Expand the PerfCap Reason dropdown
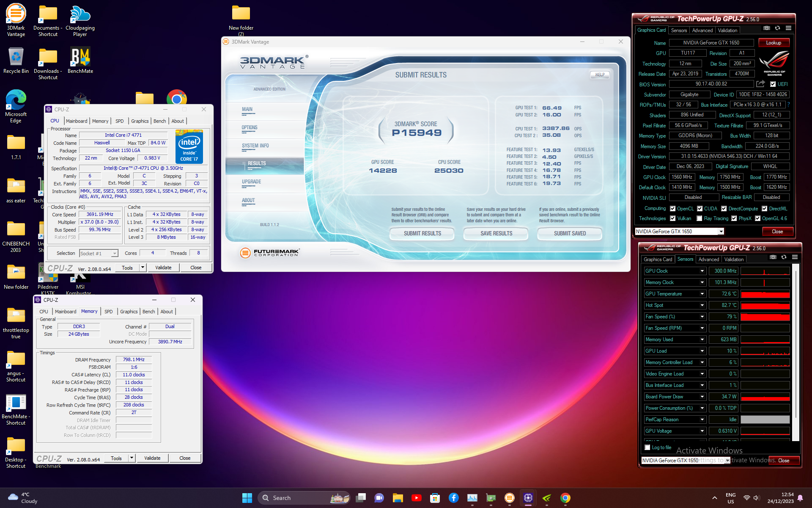 [x=702, y=420]
